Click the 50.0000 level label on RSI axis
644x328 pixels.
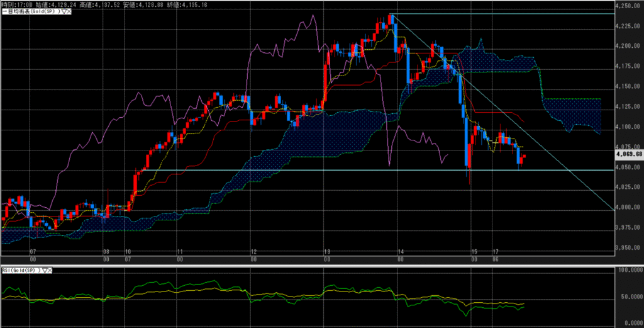click(629, 295)
